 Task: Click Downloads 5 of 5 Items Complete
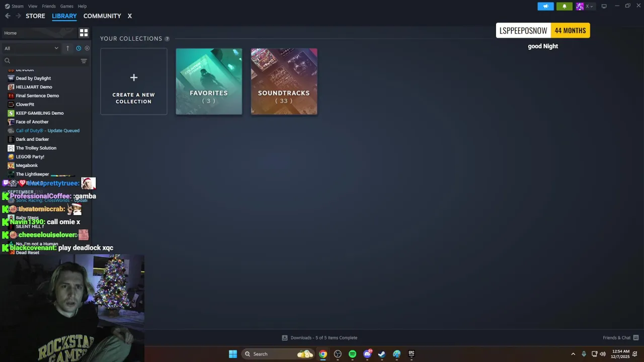pos(324,338)
